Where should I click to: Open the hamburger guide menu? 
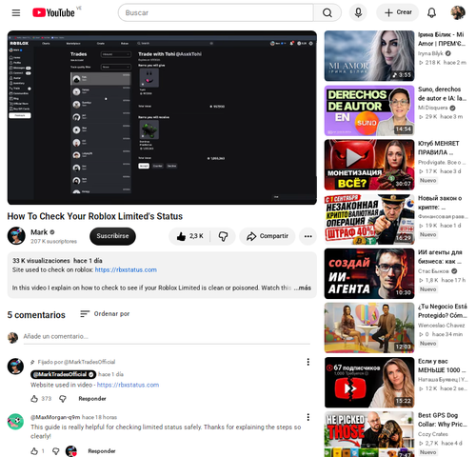click(x=16, y=12)
